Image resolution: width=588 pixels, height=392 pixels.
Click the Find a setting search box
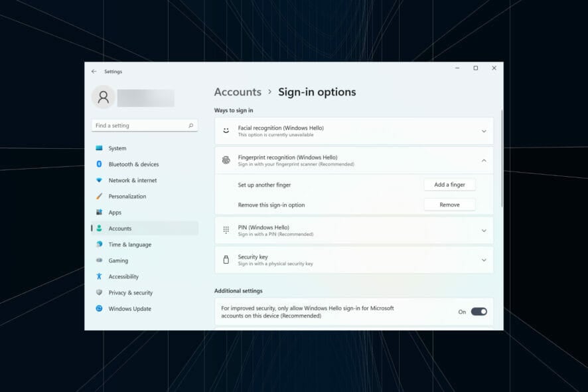pos(145,126)
